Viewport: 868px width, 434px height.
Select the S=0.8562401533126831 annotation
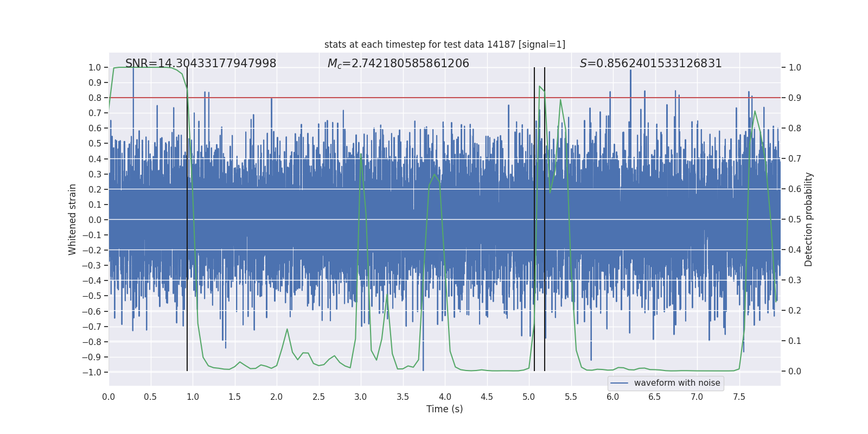(651, 63)
